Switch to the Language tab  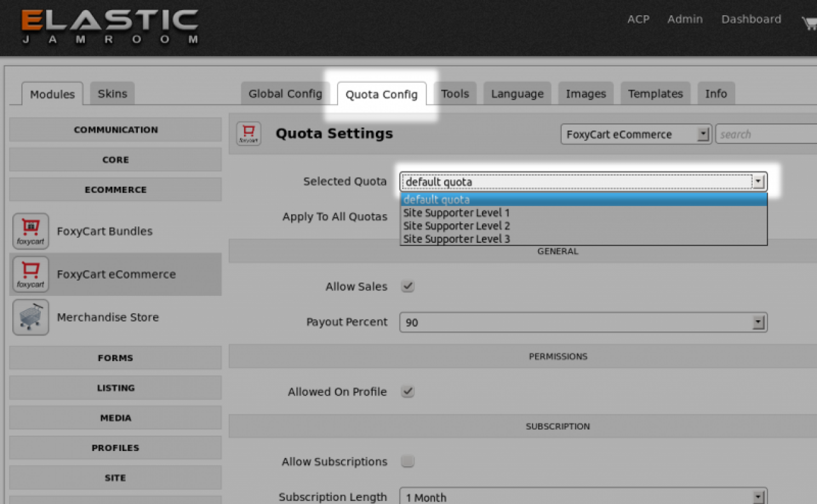(518, 94)
